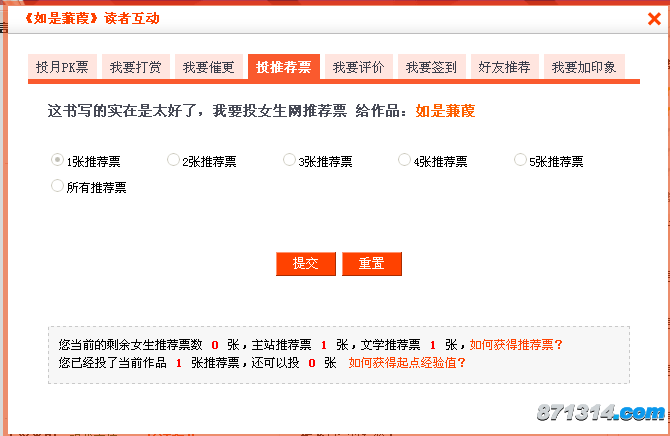Screen dimensions: 670x436
Task: Click the 还可以投 remaining count text
Action: coord(276,363)
